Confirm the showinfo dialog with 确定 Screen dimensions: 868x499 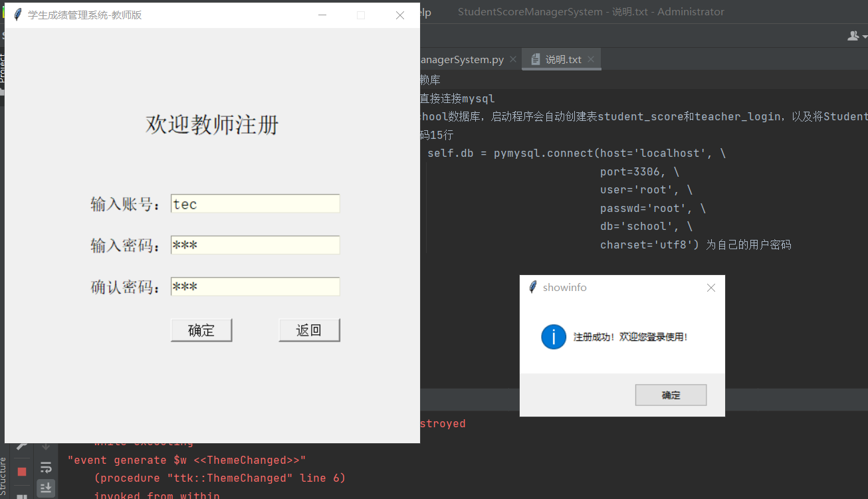(671, 395)
